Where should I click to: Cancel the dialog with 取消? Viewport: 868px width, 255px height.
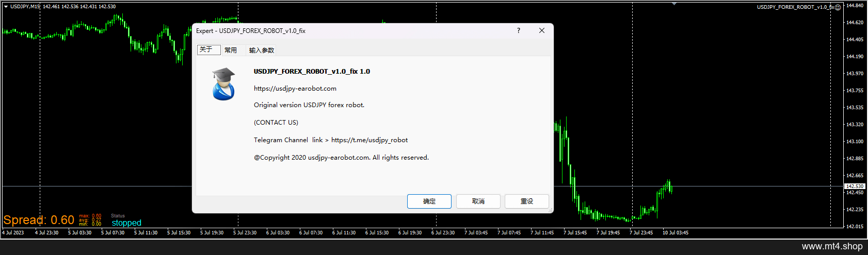pyautogui.click(x=478, y=201)
